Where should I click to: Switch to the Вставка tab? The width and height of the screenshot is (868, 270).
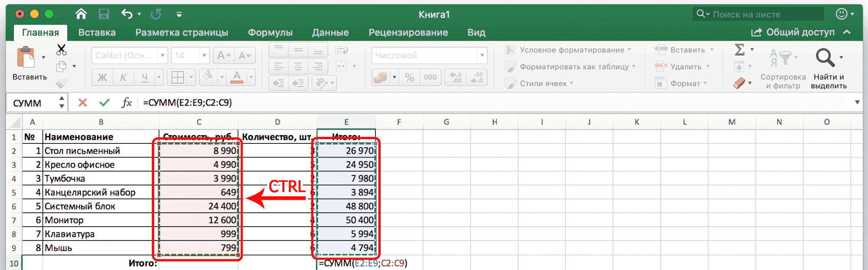[x=97, y=33]
